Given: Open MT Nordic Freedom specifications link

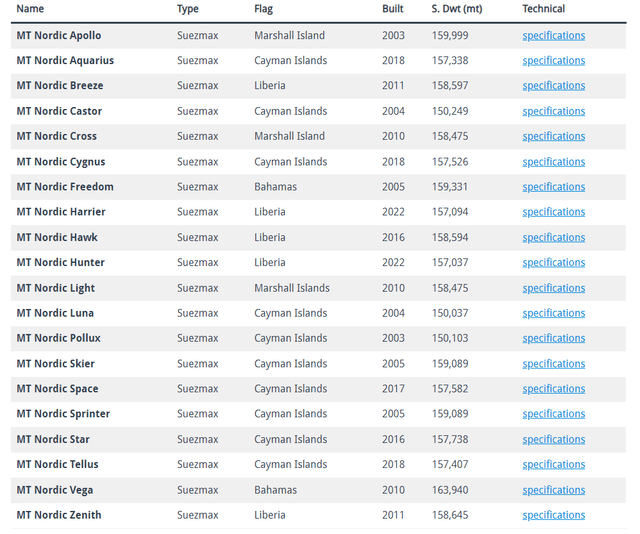Looking at the screenshot, I should tap(553, 187).
